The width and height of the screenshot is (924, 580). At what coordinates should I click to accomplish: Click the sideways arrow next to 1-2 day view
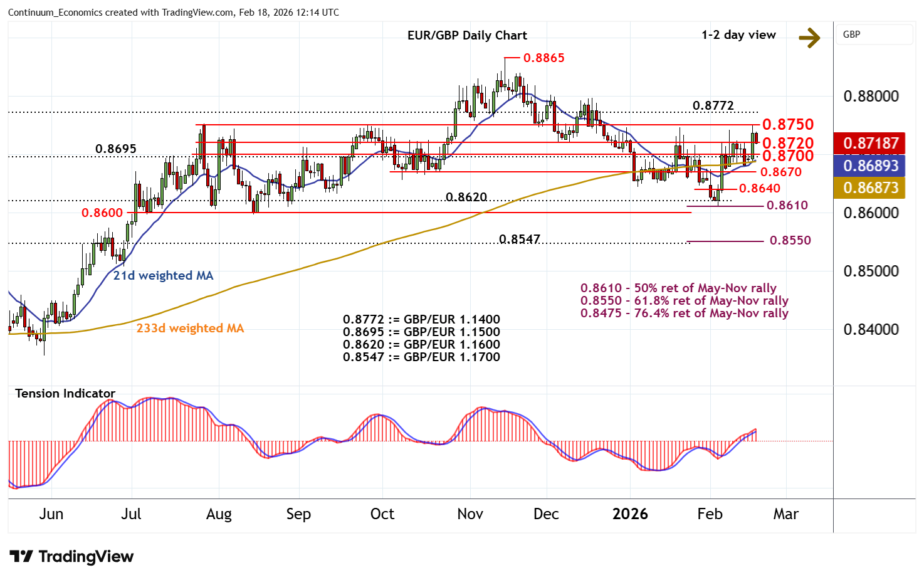[809, 38]
